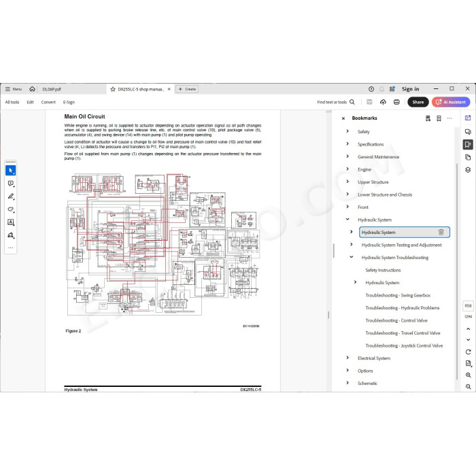Click the cloud upload icon
Viewport: 476px width, 476px height.
(x=383, y=102)
